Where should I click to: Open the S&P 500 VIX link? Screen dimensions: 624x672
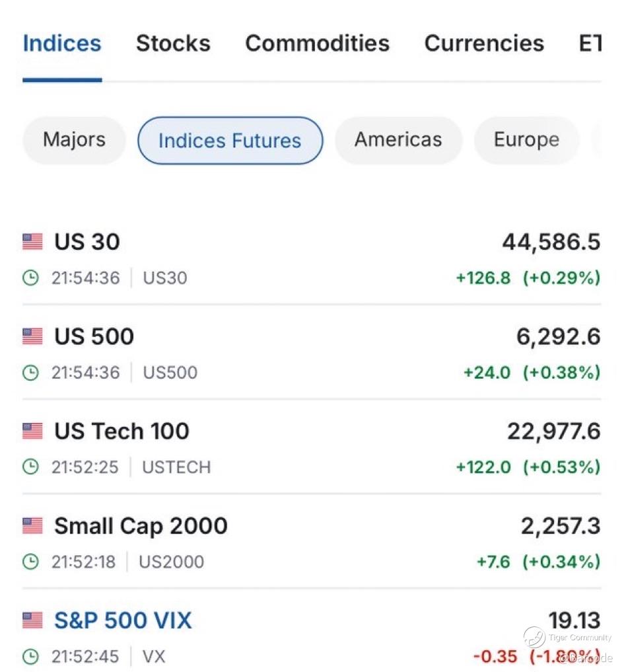(x=123, y=620)
